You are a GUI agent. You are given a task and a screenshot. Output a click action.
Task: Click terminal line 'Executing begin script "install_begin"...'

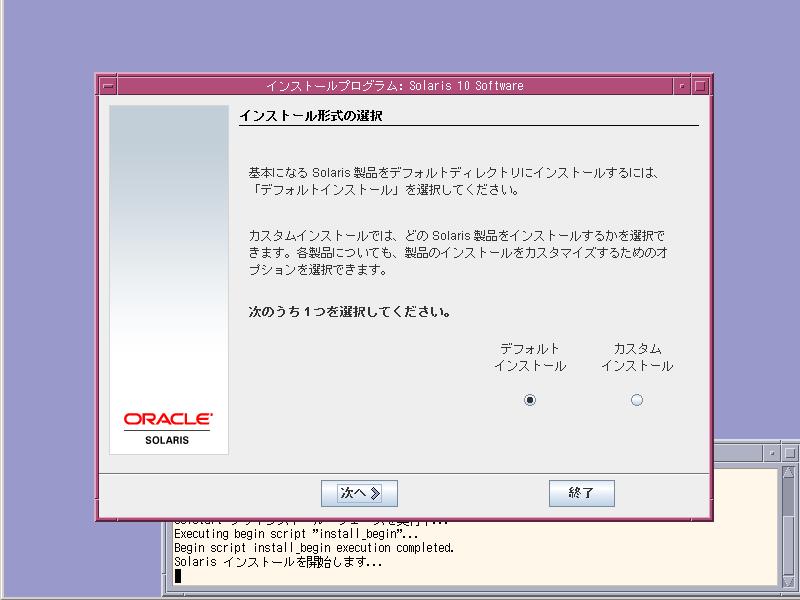(296, 534)
